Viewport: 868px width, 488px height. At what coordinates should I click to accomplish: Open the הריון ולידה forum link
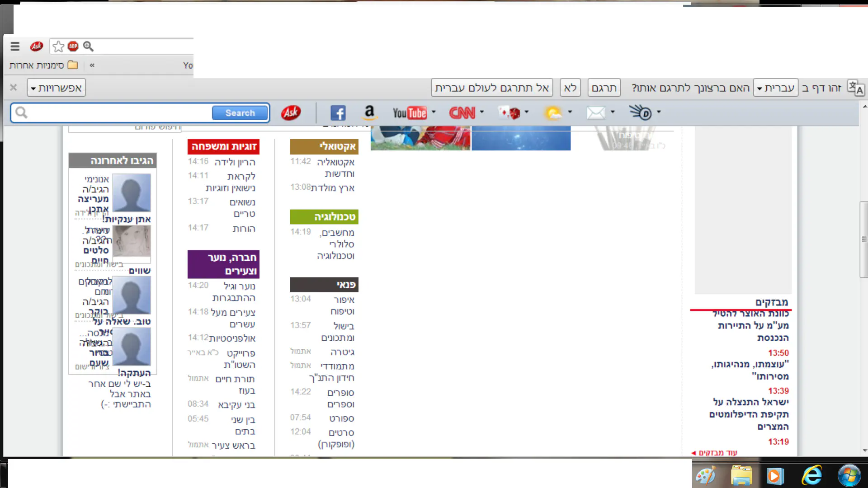pos(235,162)
